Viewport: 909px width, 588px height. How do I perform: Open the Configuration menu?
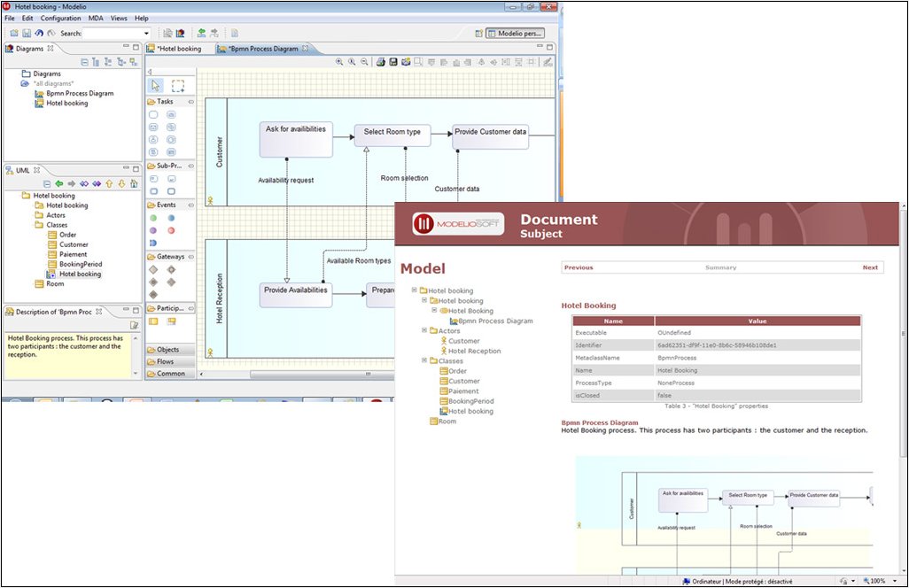click(61, 18)
